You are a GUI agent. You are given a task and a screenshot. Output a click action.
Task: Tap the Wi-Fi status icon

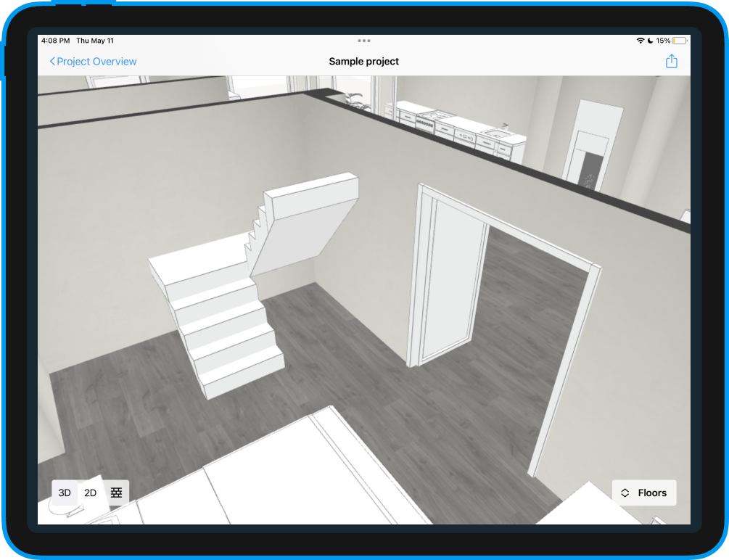tap(641, 41)
